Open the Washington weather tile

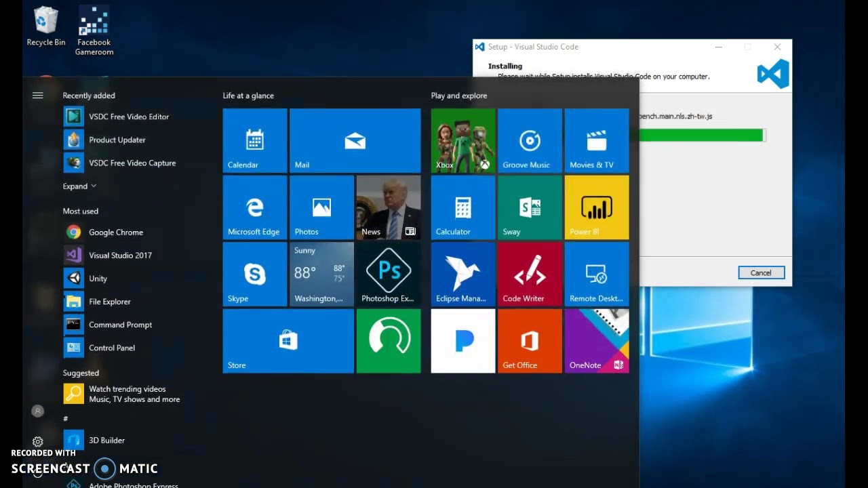tap(321, 274)
